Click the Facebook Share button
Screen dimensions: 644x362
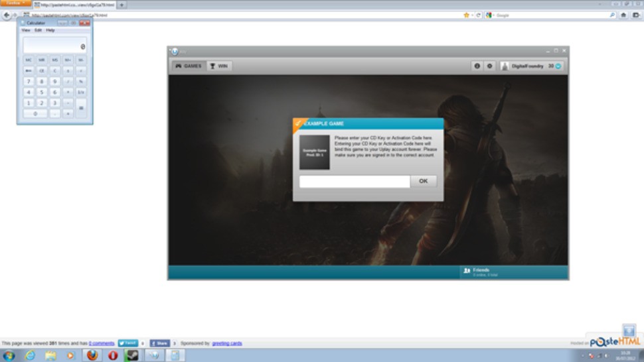click(160, 343)
